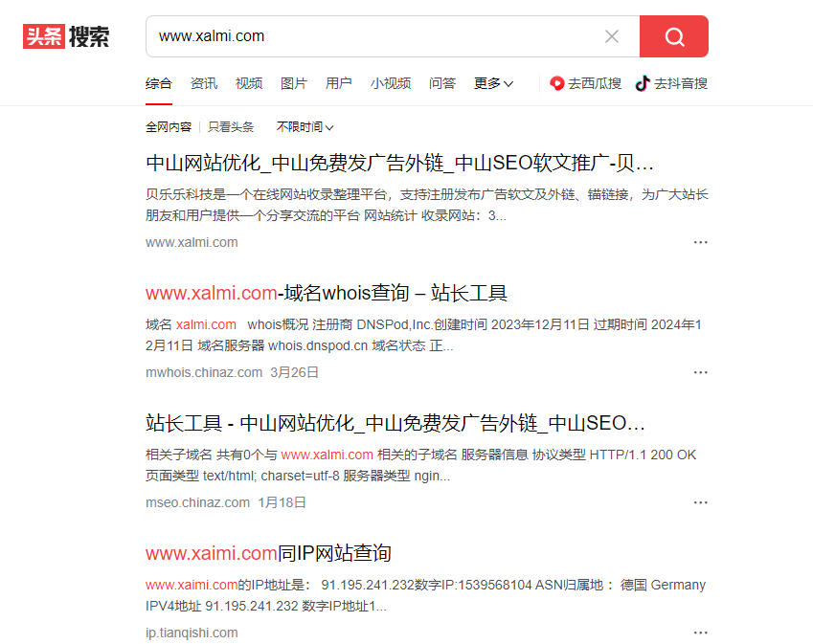Select the 综合 tab
813x644 pixels.
coord(159,83)
